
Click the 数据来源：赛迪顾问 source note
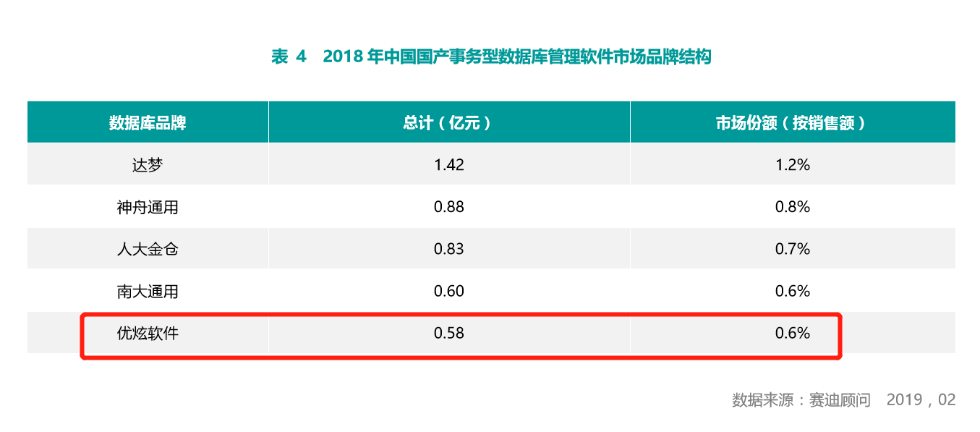(x=801, y=399)
